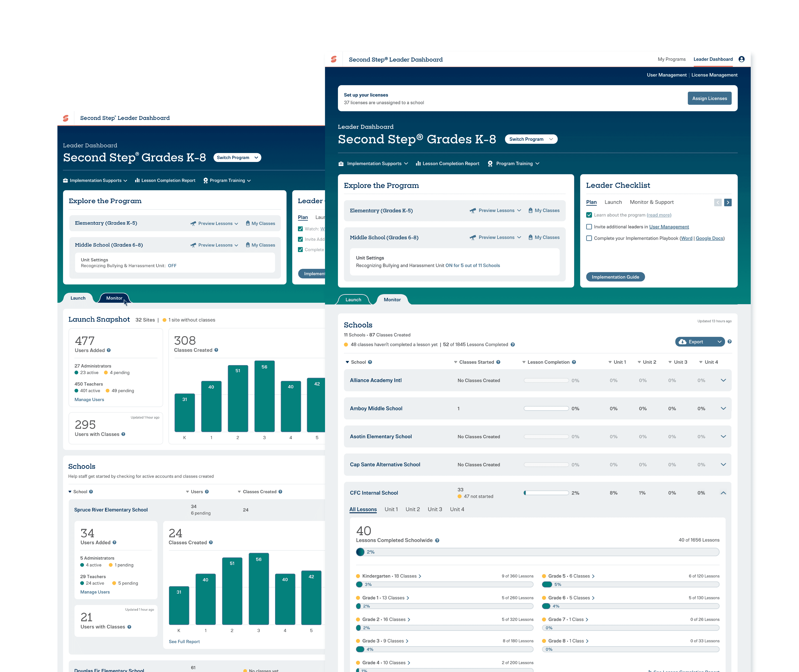This screenshot has height=672, width=799.
Task: Check Complete your Implementation Playbook checkbox
Action: 589,238
